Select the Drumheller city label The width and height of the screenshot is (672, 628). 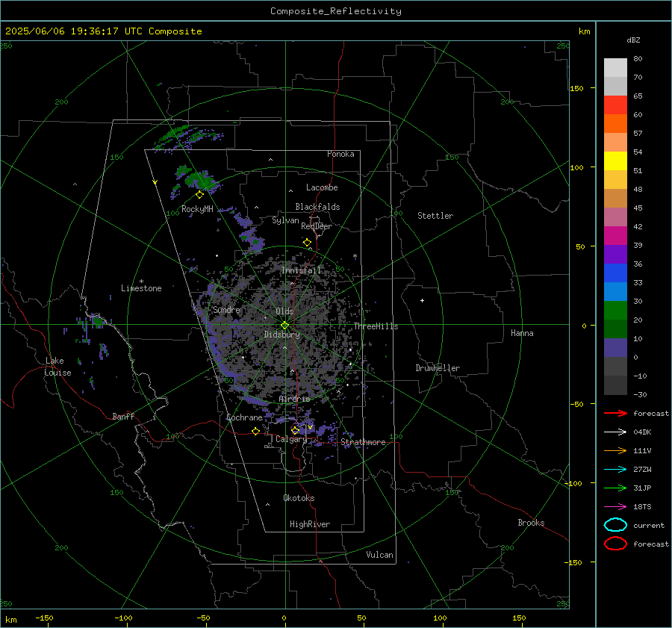pos(438,368)
